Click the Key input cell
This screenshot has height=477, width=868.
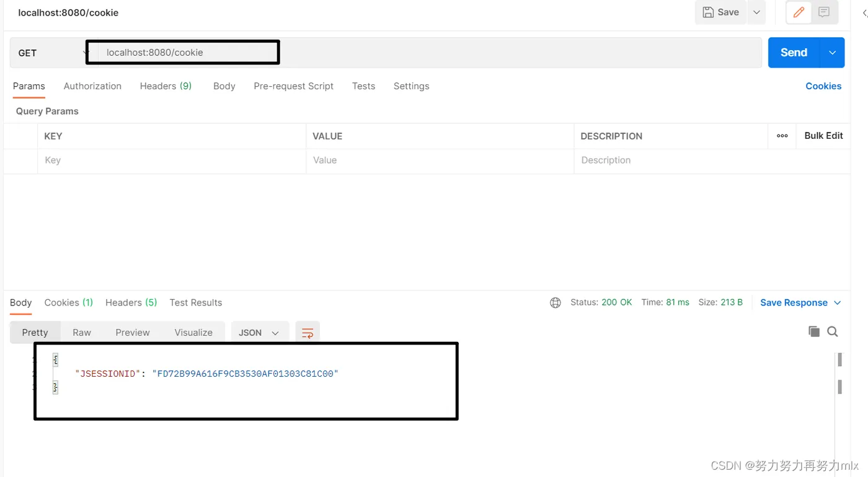coord(172,160)
